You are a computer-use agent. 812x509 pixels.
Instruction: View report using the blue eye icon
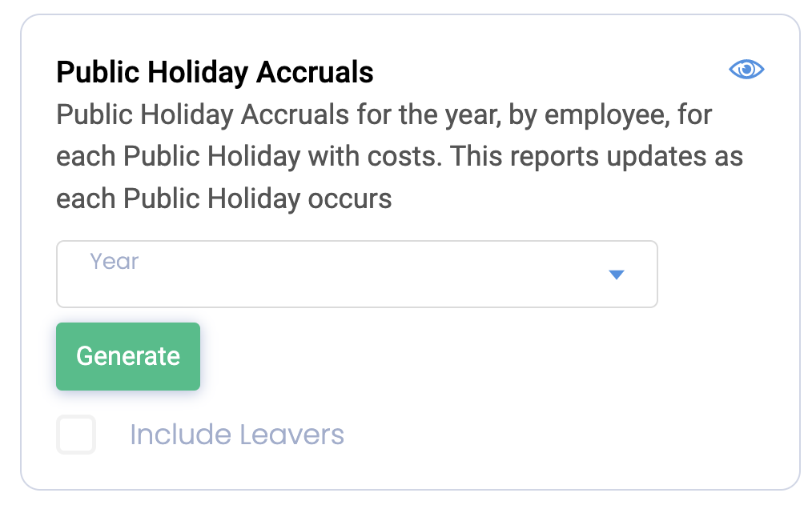point(746,70)
